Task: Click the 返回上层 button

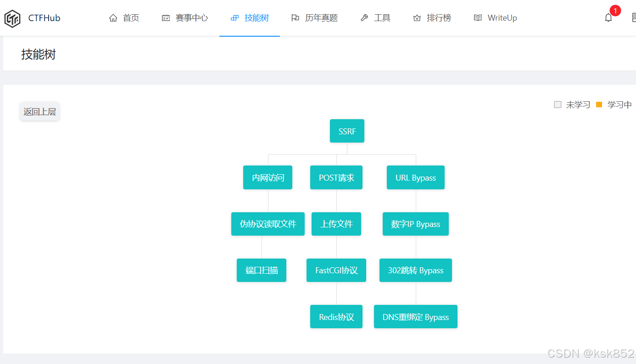Action: (39, 111)
